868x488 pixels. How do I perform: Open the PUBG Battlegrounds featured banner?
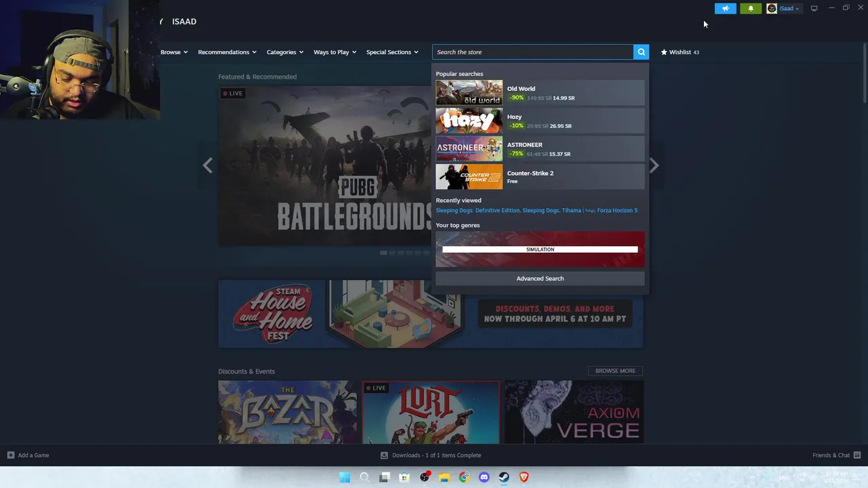324,165
